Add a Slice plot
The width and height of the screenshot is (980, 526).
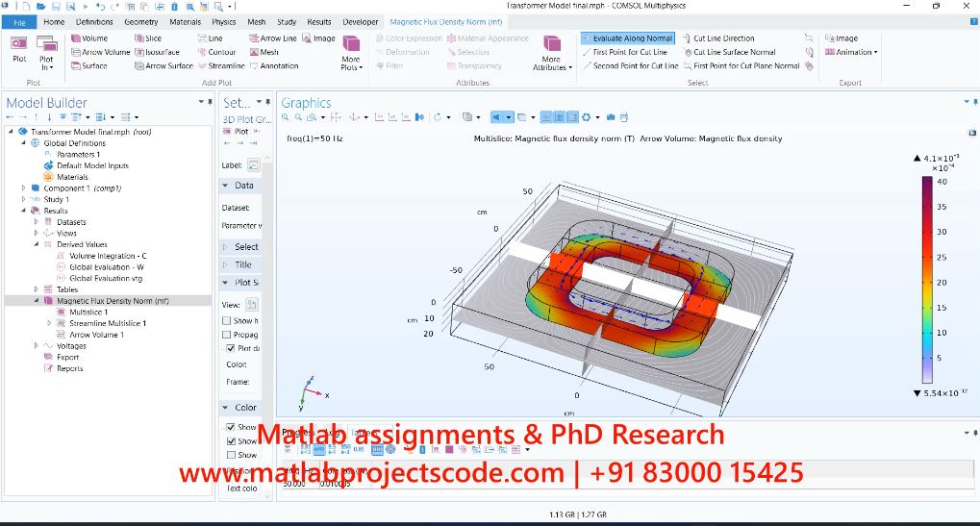pyautogui.click(x=148, y=38)
